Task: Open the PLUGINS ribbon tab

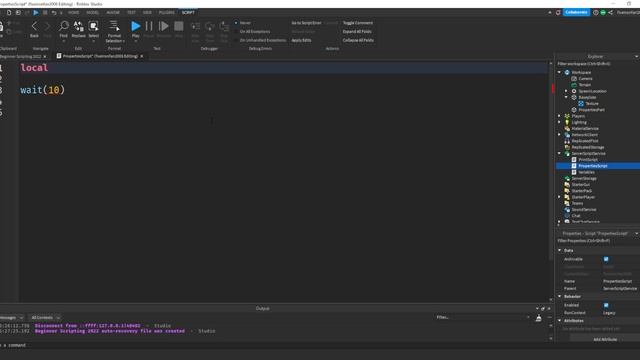Action: tap(167, 13)
